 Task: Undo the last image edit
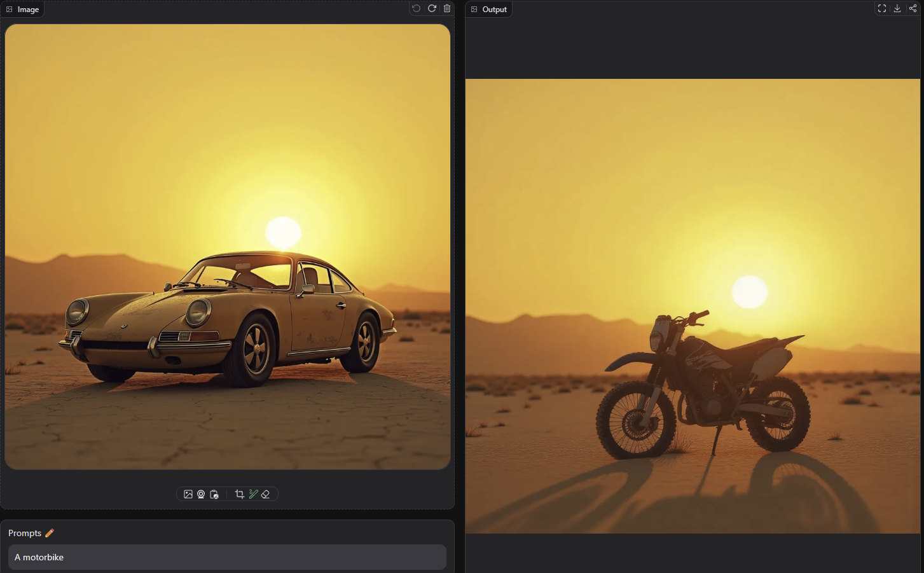coord(416,8)
